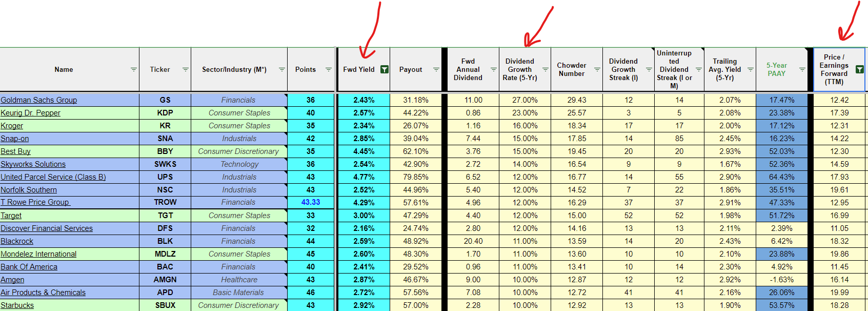Open the Fwd Annual Dividend filter icon
This screenshot has width=868, height=311.
coord(493,69)
